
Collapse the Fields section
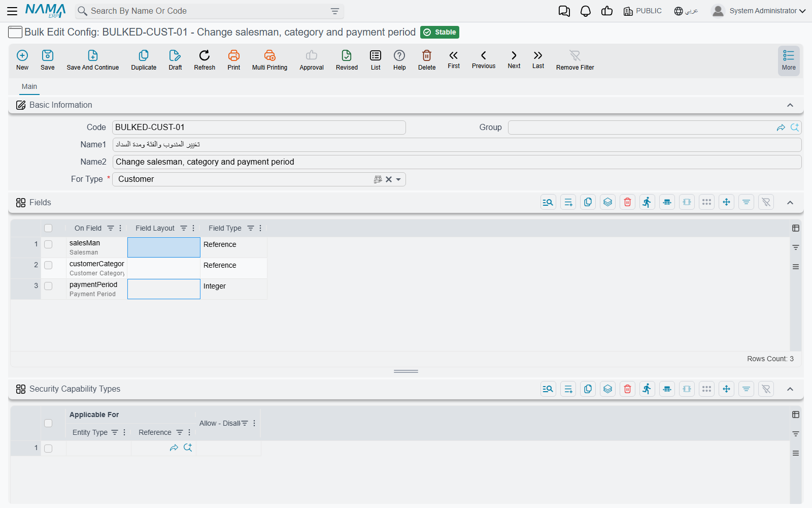790,203
